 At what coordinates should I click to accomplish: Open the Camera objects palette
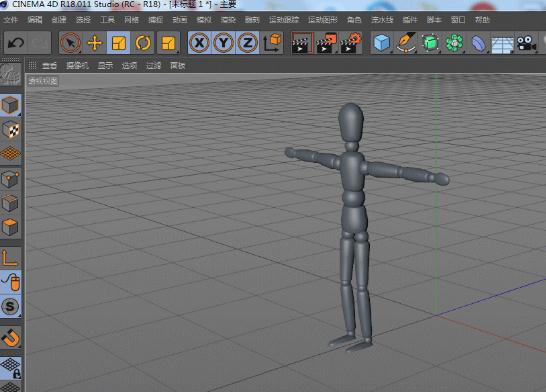526,43
